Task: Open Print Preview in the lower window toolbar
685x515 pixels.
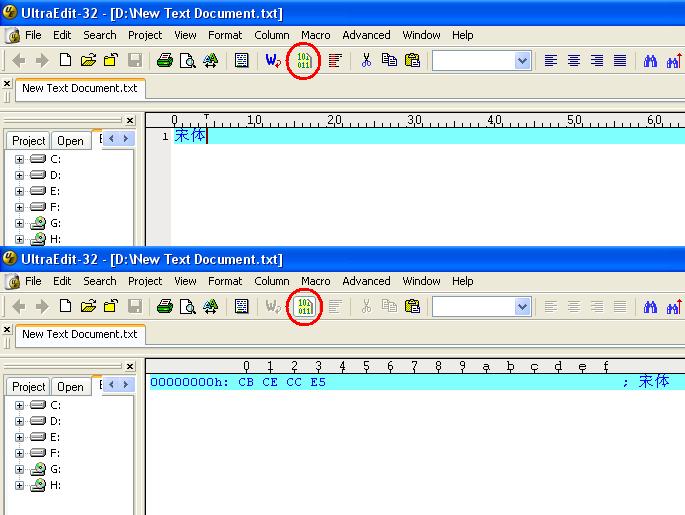Action: click(x=188, y=306)
